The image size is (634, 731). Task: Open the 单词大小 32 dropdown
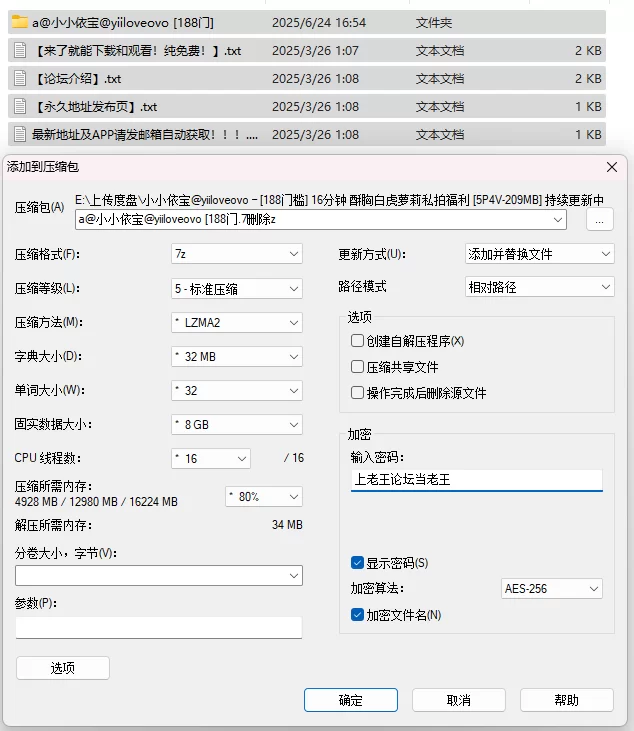237,391
